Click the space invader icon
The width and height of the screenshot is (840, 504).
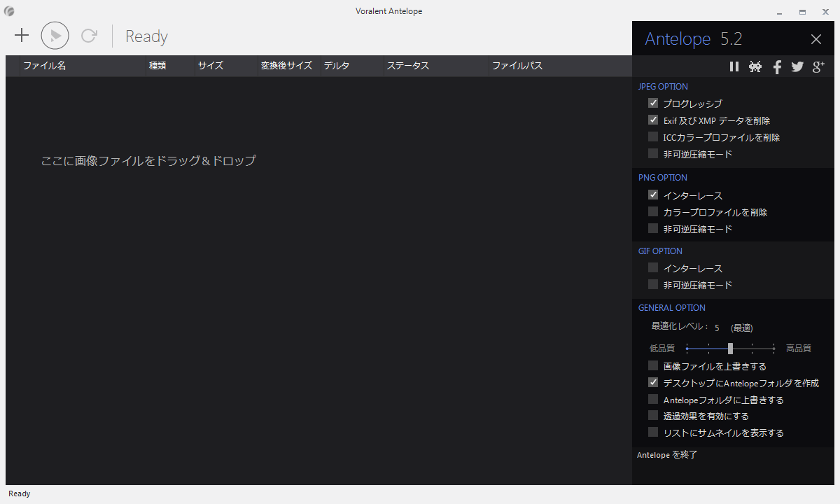pos(755,66)
